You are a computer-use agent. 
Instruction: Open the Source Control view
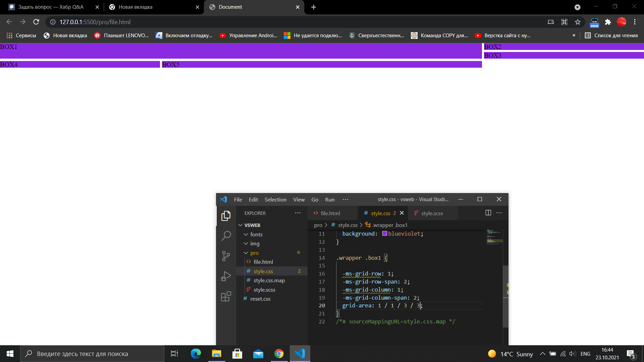tap(226, 256)
